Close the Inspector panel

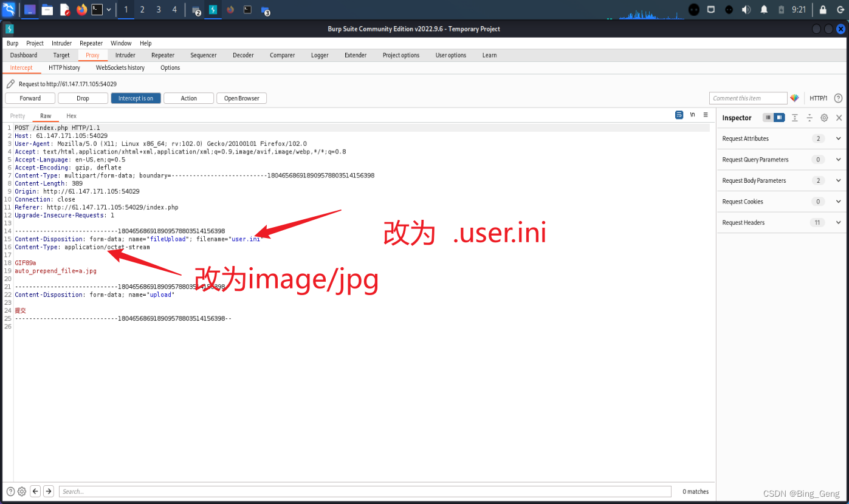[839, 118]
